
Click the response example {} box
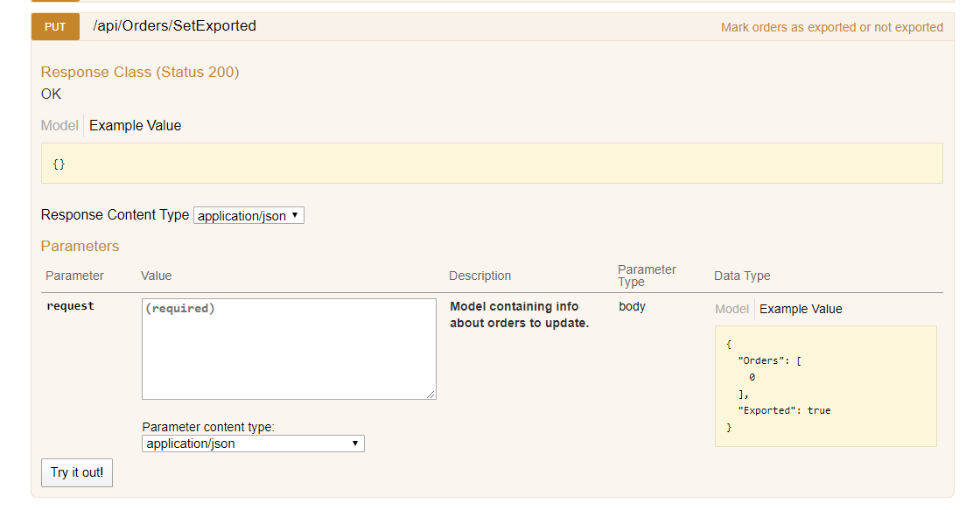492,163
